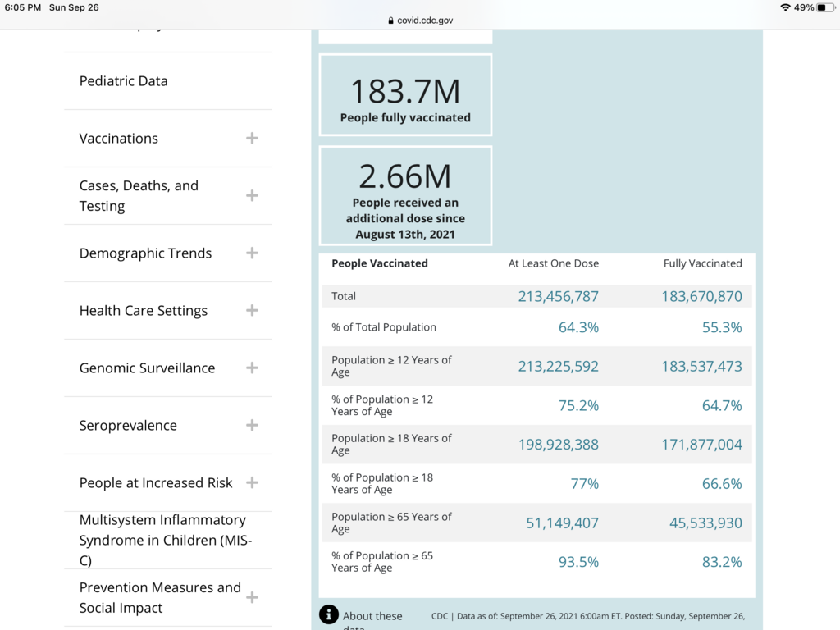Viewport: 840px width, 630px height.
Task: Tap the lock icon in address bar
Action: point(390,21)
